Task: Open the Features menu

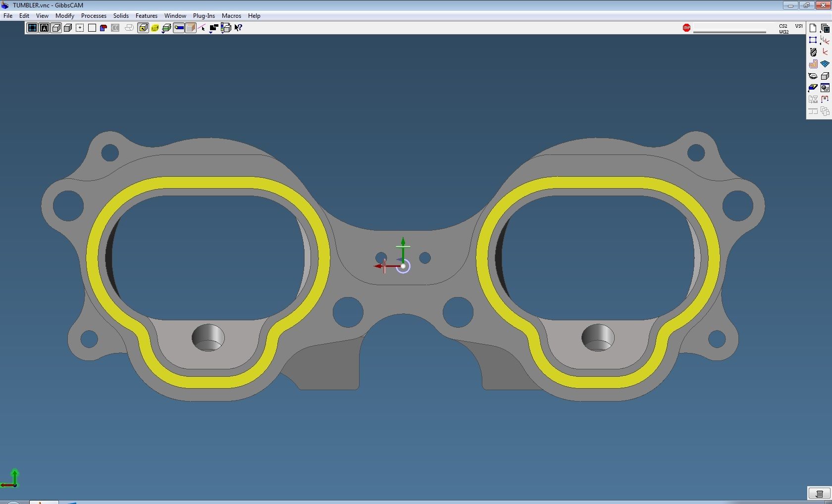Action: click(x=146, y=16)
